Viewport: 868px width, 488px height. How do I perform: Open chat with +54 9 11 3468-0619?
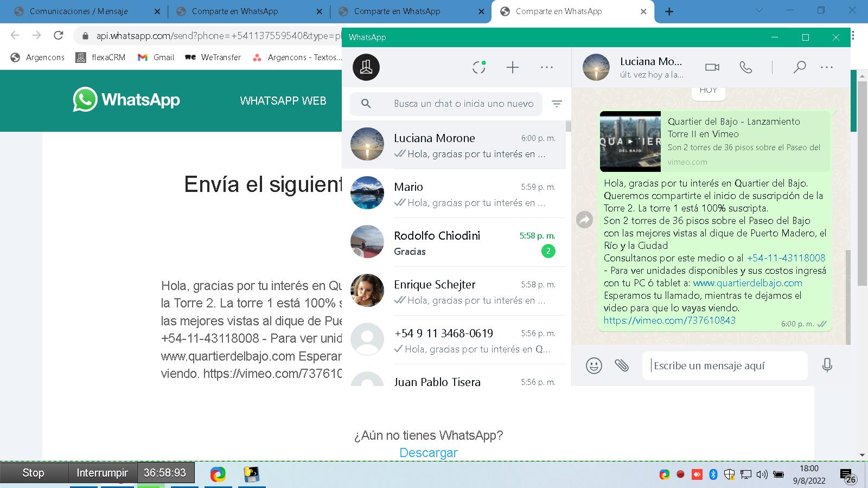pyautogui.click(x=454, y=340)
